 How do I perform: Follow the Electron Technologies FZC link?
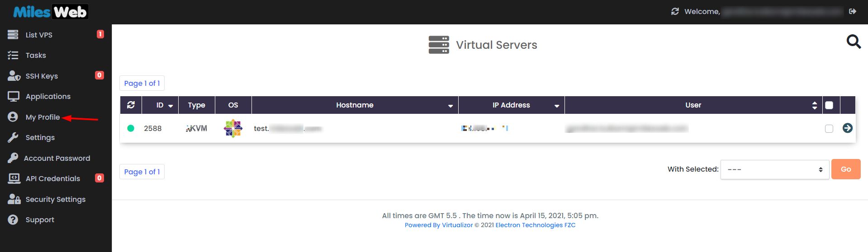point(536,225)
